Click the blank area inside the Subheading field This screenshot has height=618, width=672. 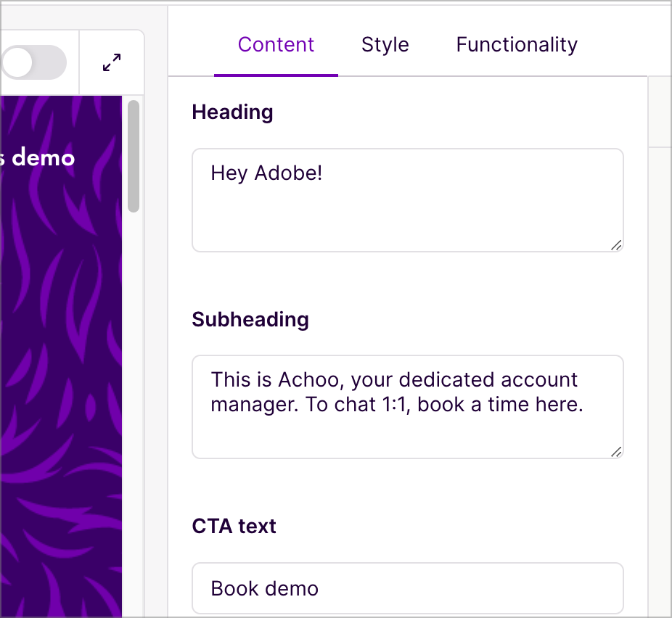(408, 437)
